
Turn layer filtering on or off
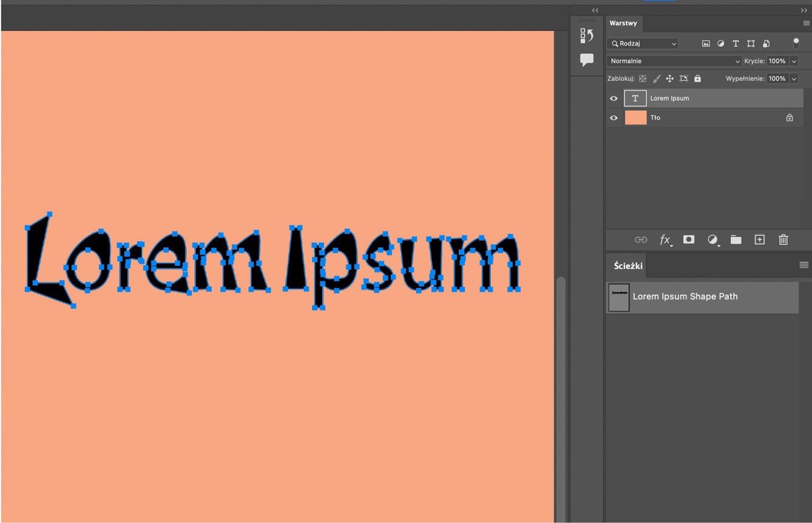[796, 44]
